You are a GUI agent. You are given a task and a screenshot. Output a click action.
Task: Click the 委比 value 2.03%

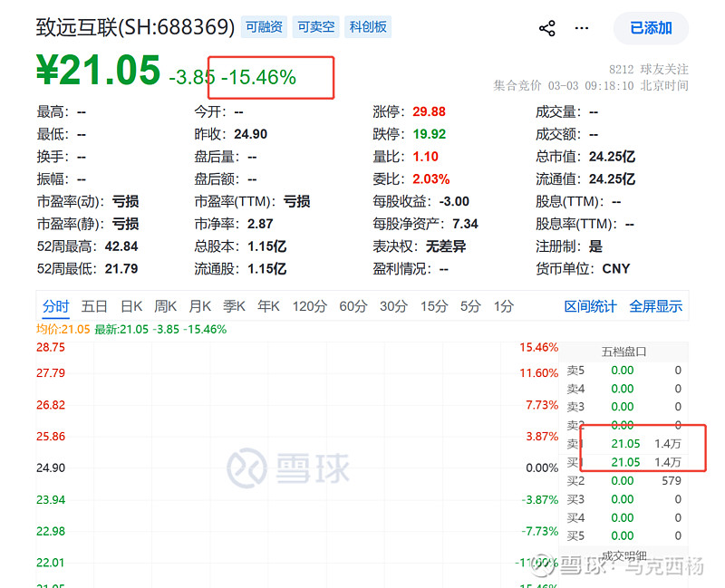431,178
